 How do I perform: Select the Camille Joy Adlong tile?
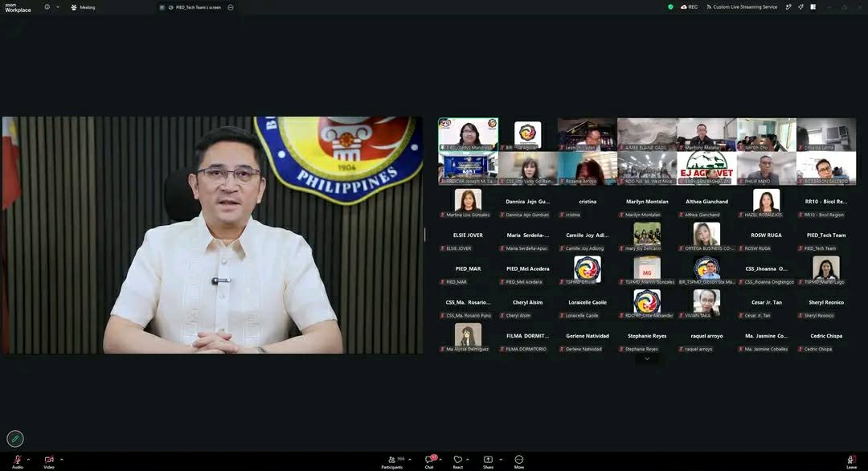(587, 237)
